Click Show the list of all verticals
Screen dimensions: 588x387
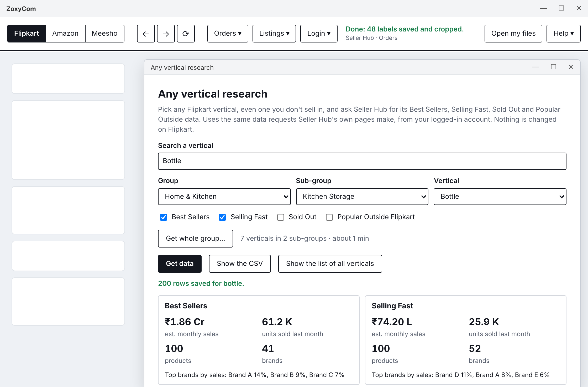pos(330,264)
